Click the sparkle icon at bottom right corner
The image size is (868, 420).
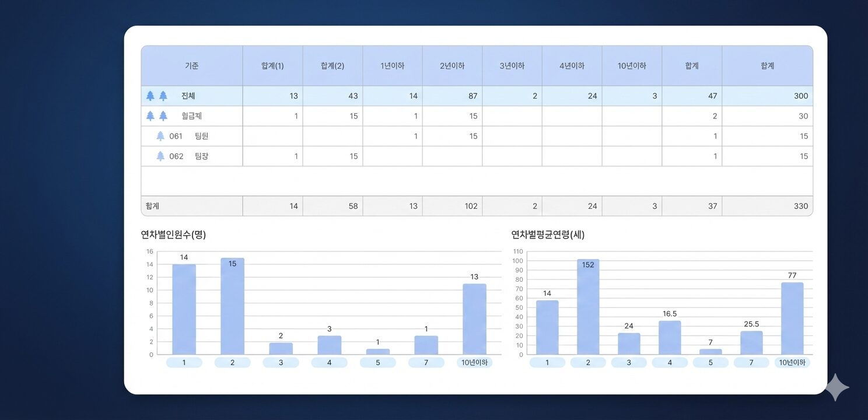[835, 386]
